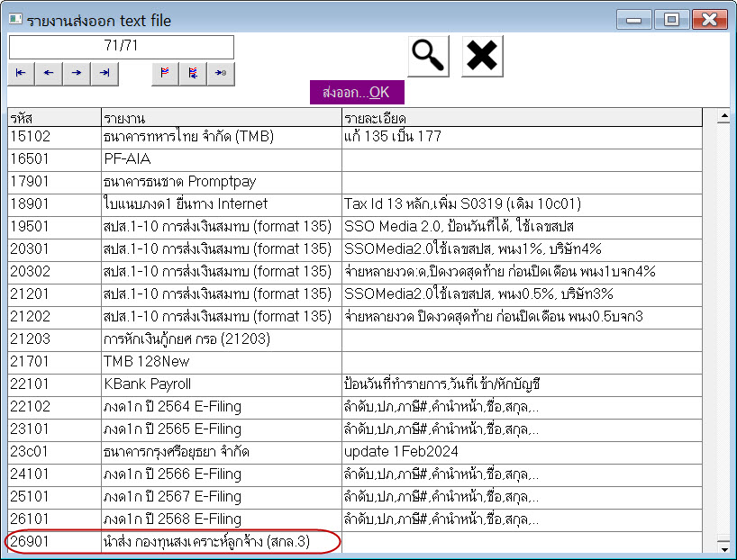Click the single red flag icon
The image size is (737, 560).
pos(165,73)
